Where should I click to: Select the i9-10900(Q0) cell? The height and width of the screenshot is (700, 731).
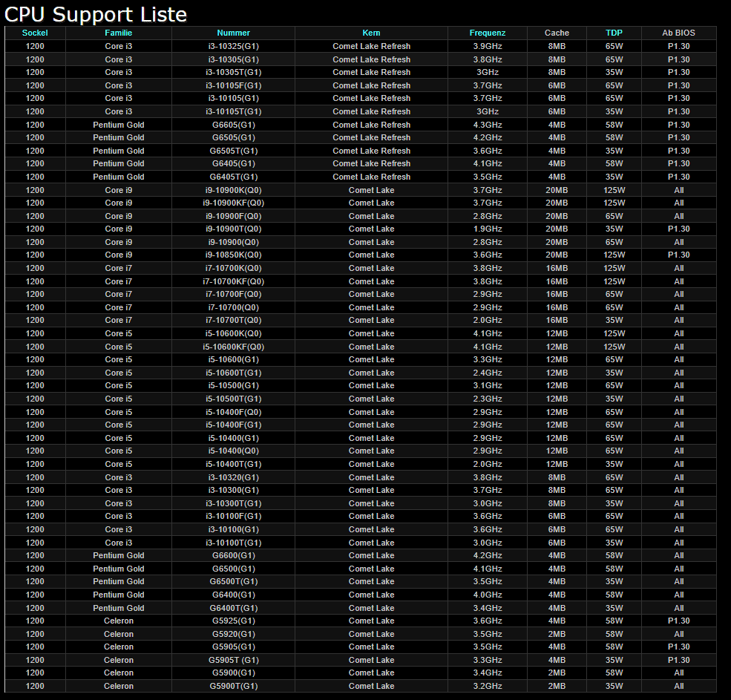[233, 242]
